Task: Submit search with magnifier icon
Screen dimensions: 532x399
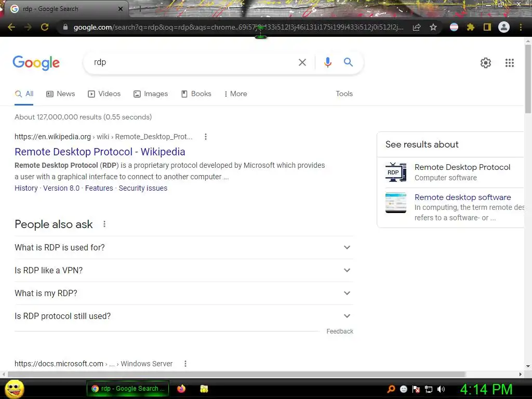Action: point(348,62)
